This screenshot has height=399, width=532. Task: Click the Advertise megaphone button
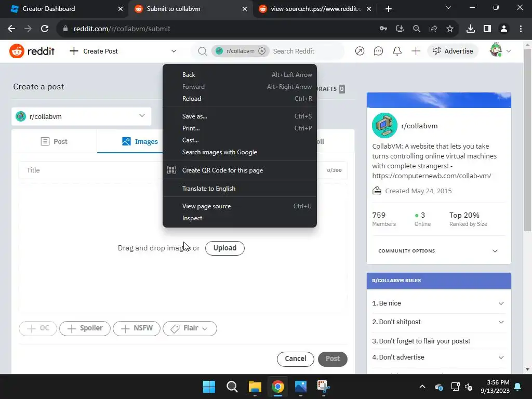[453, 51]
